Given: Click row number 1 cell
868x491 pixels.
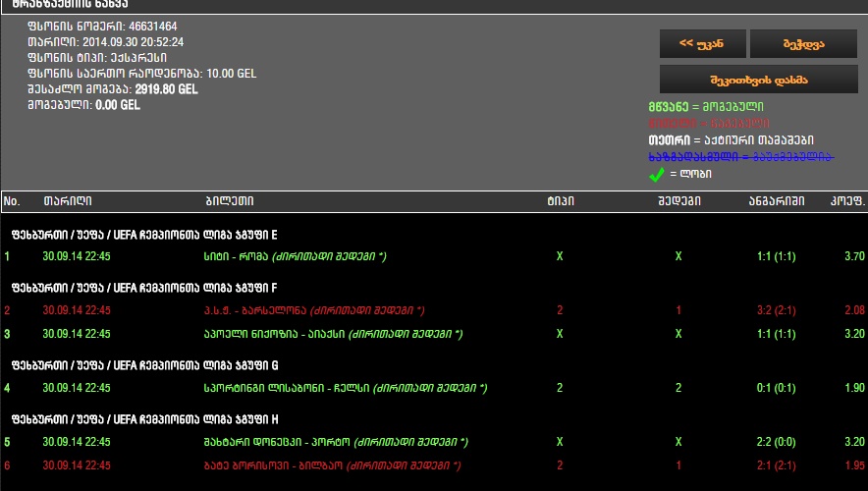Looking at the screenshot, I should tap(7, 256).
